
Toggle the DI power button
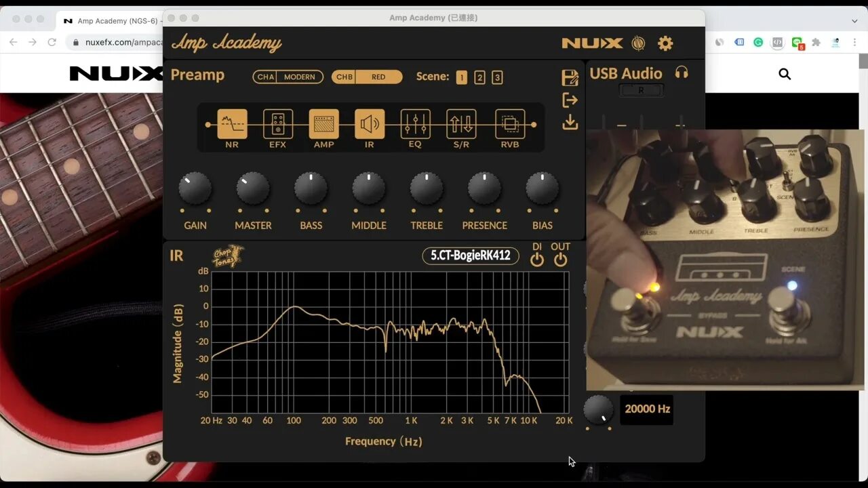(537, 260)
